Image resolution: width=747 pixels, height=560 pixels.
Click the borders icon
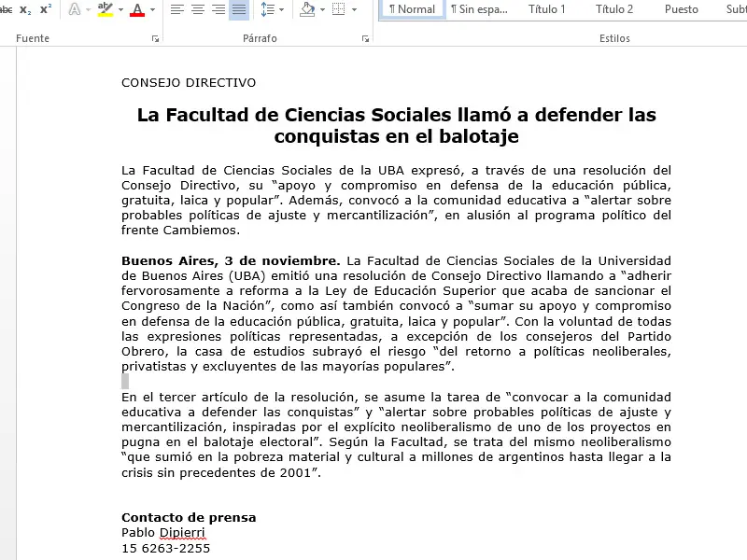click(338, 9)
